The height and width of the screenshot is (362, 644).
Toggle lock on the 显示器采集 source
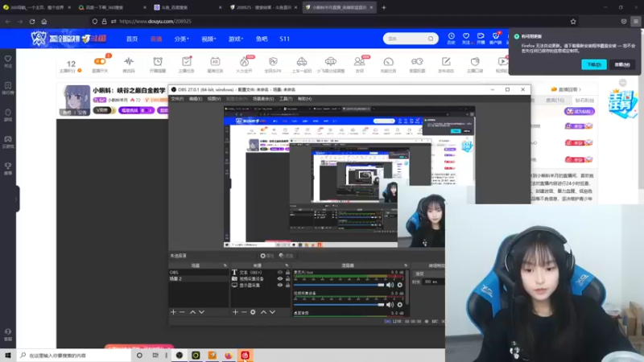pyautogui.click(x=287, y=285)
